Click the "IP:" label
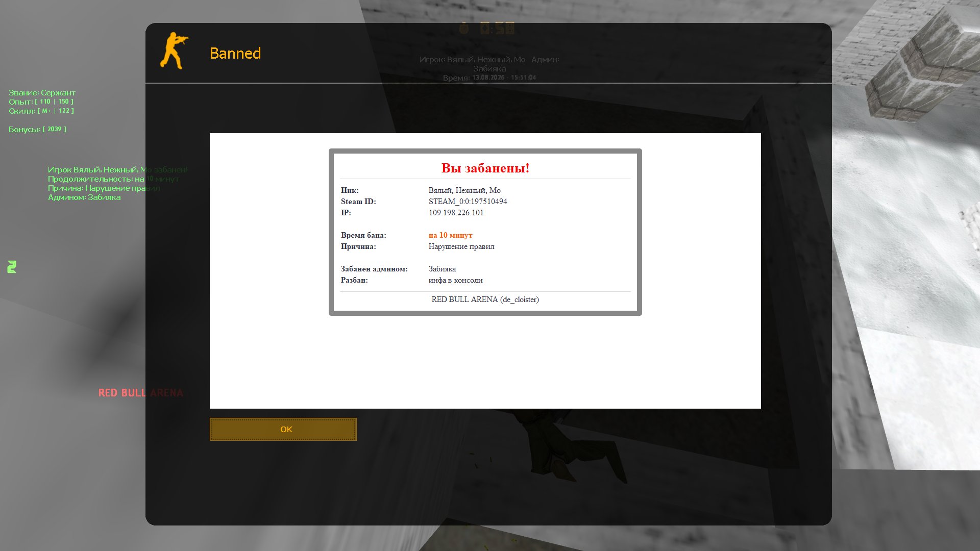980x551 pixels. [x=346, y=213]
